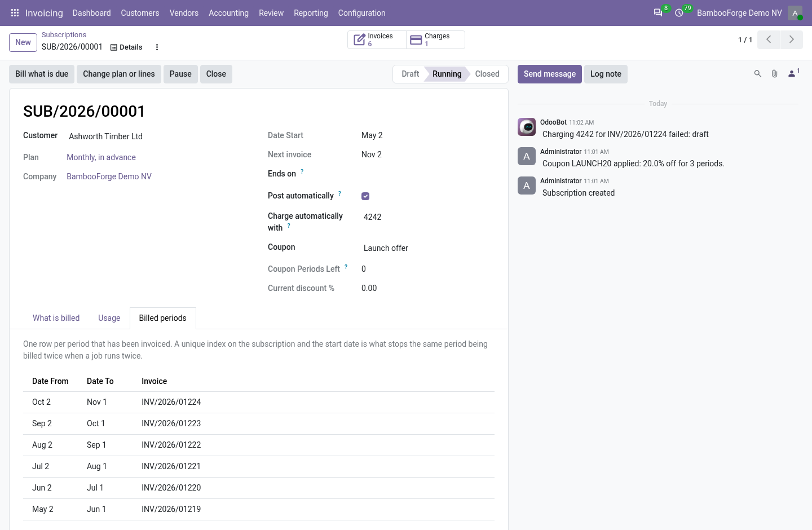
Task: Open BambooForge Demo NV company link
Action: click(x=109, y=176)
